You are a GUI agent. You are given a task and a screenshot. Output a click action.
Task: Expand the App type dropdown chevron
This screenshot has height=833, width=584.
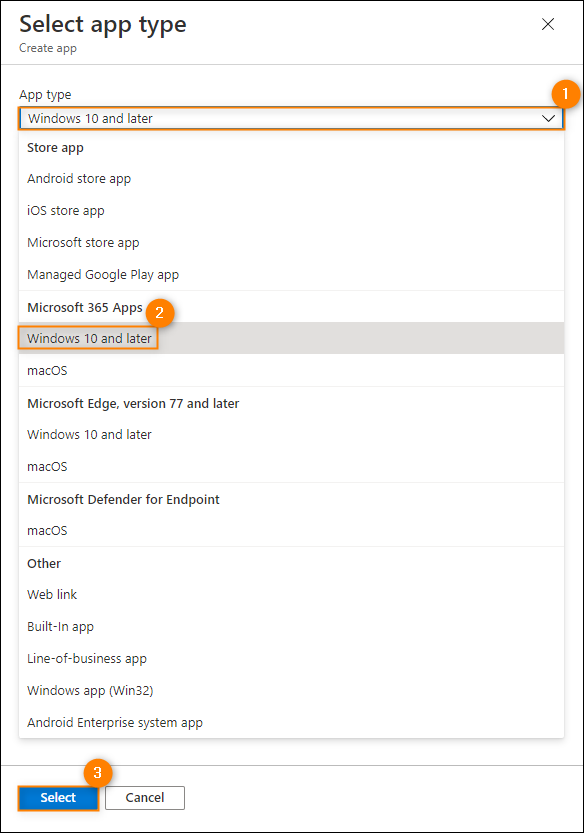[549, 118]
